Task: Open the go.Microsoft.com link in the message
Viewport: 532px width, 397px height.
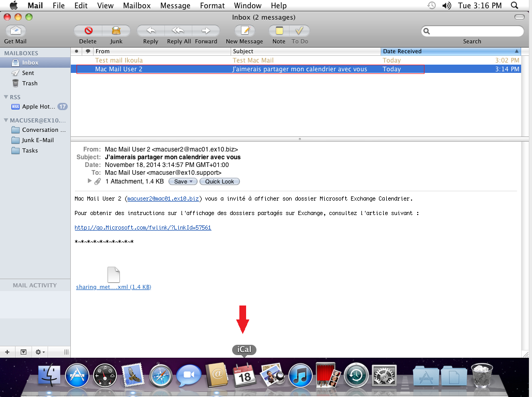Action: pyautogui.click(x=143, y=227)
